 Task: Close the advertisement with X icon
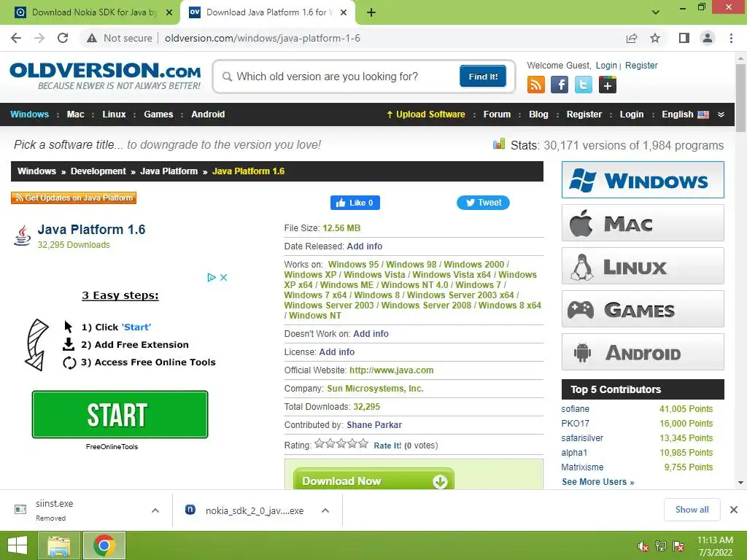(x=223, y=277)
